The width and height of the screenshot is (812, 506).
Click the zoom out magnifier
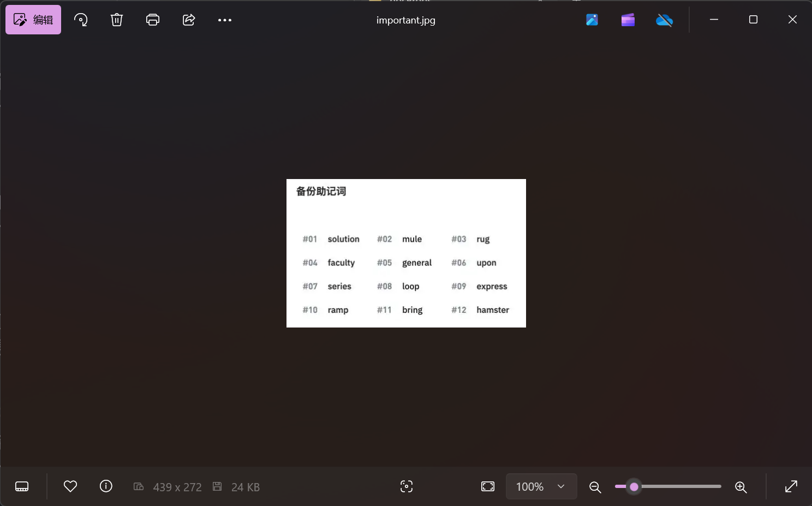[x=595, y=487]
